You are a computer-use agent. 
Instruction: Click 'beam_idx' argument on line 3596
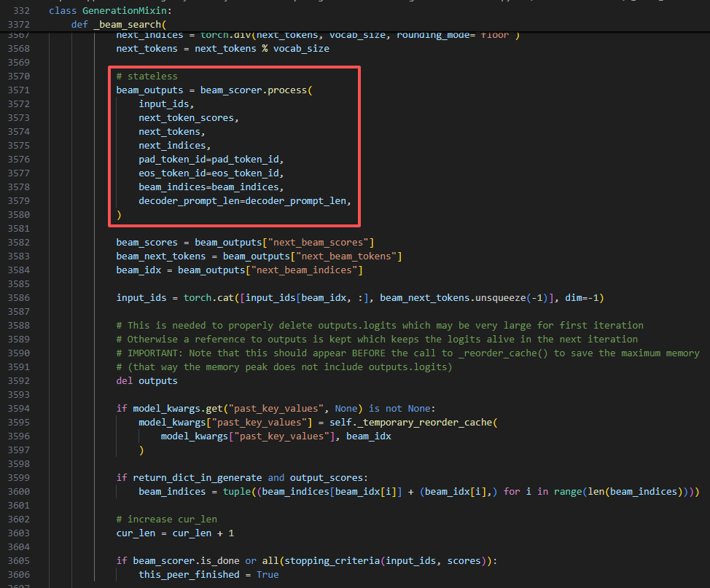tap(369, 436)
